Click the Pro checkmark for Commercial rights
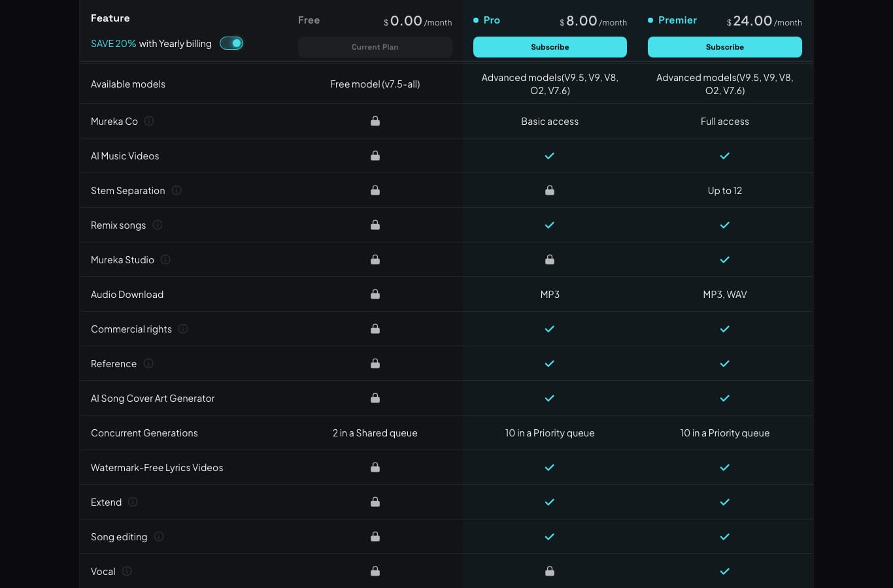Image resolution: width=893 pixels, height=588 pixels. tap(550, 329)
